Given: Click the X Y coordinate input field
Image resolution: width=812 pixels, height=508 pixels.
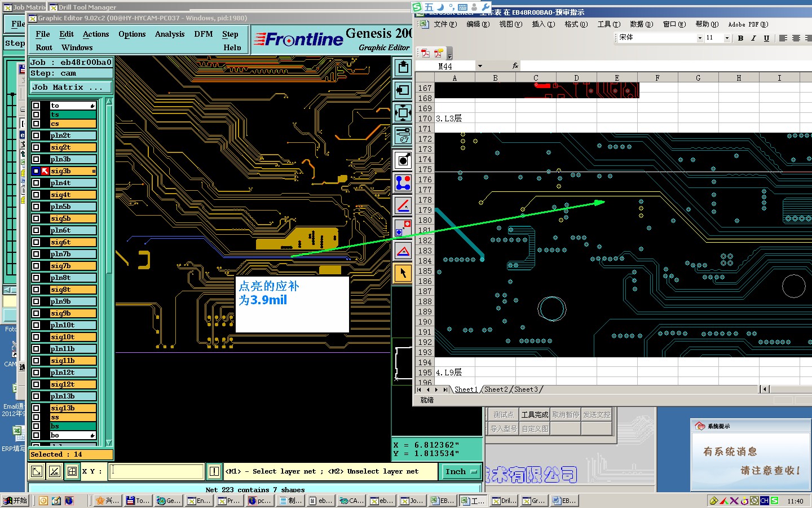Looking at the screenshot, I should 157,471.
